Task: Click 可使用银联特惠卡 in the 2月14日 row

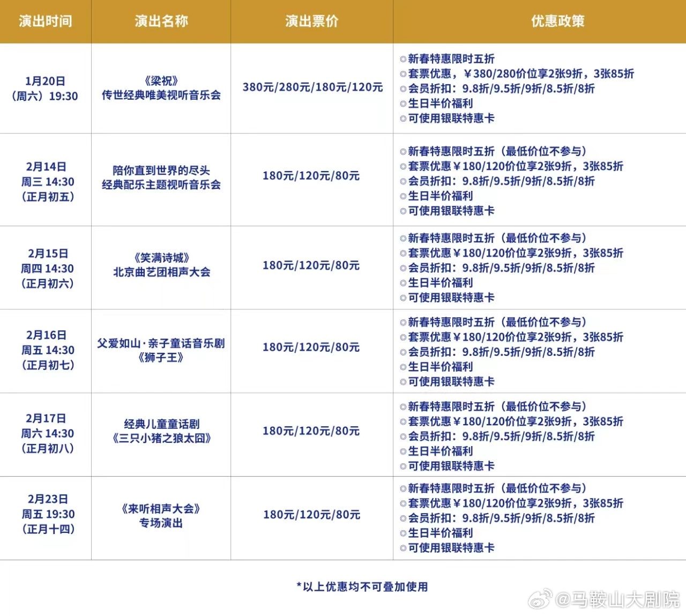Action: (x=447, y=211)
